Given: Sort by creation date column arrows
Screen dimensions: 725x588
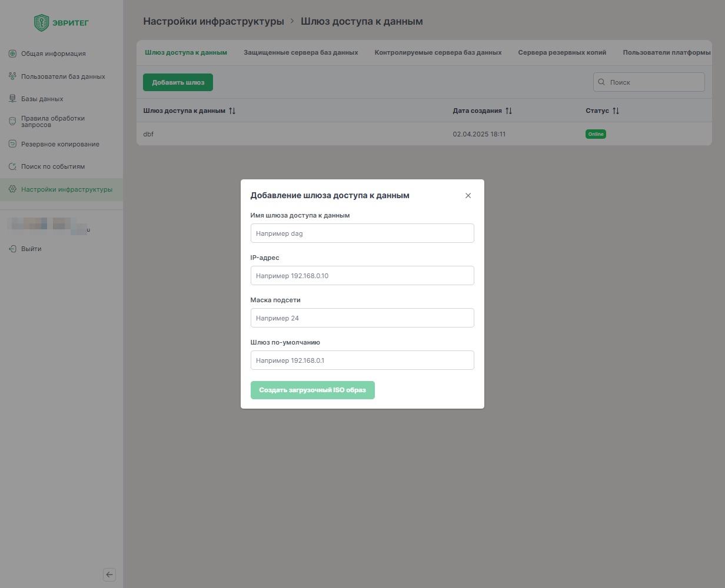Looking at the screenshot, I should [508, 111].
